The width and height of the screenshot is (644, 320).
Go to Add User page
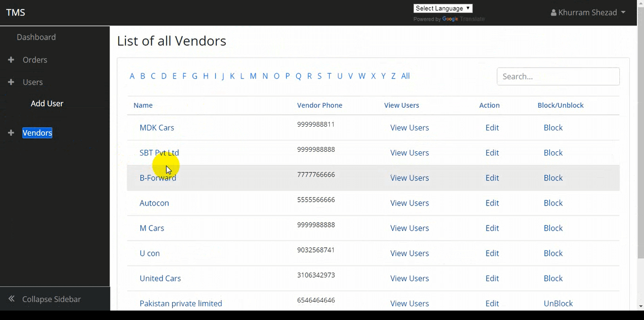(x=47, y=103)
